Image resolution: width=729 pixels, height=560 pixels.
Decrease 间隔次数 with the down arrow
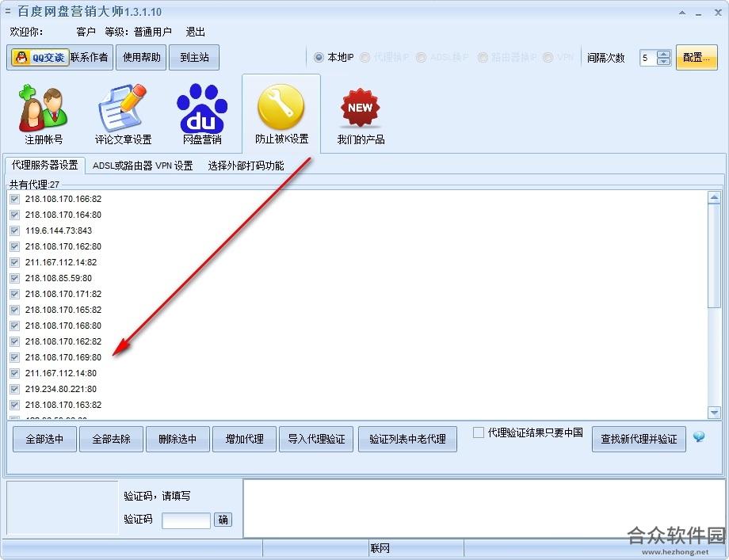click(x=664, y=61)
